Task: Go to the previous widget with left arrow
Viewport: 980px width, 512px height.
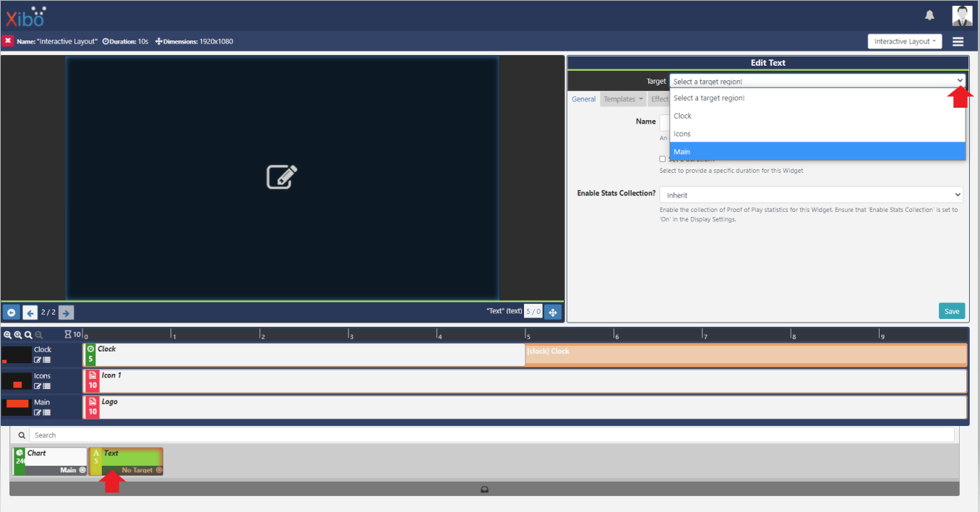Action: tap(30, 312)
